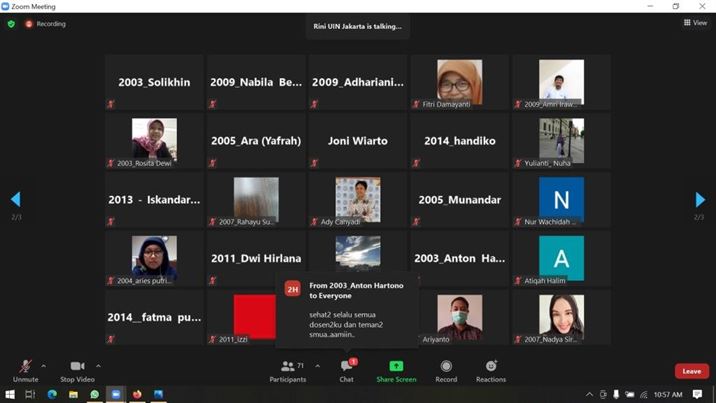Expand the arrow next to Participants
Viewport: 716px width, 403px height.
coord(318,366)
